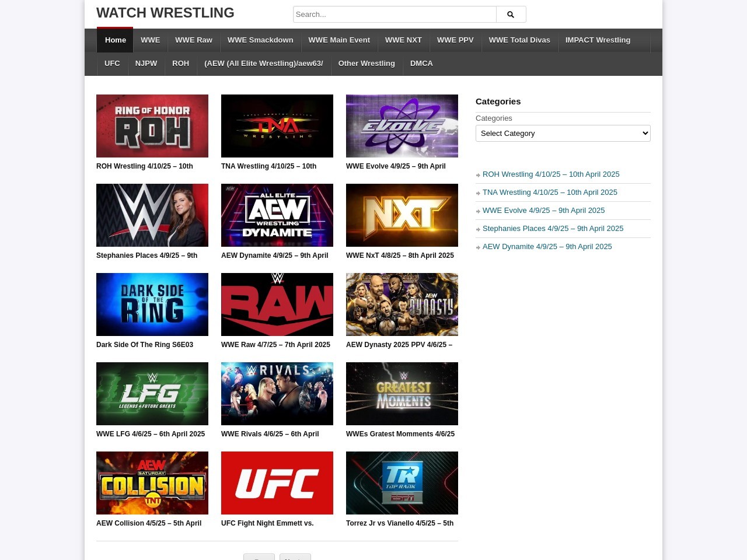Screen dimensions: 747x560
Task: Click WWE Raw 4/7/25 post title
Action: click(275, 345)
